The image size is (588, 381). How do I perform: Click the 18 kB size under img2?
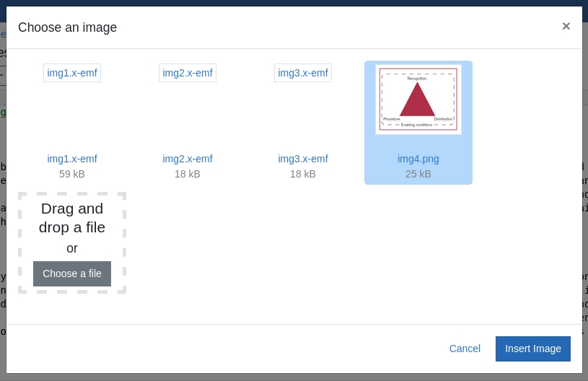(x=188, y=174)
